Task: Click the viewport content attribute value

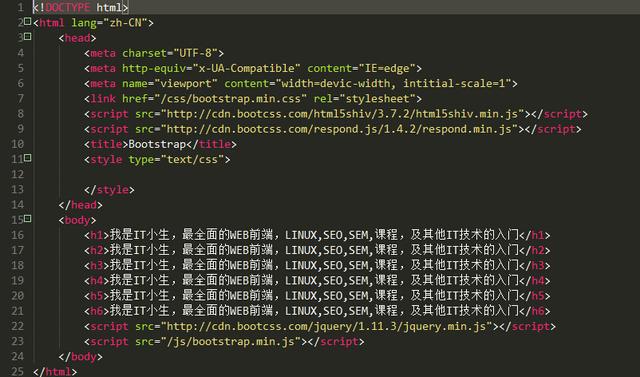Action: (x=393, y=83)
